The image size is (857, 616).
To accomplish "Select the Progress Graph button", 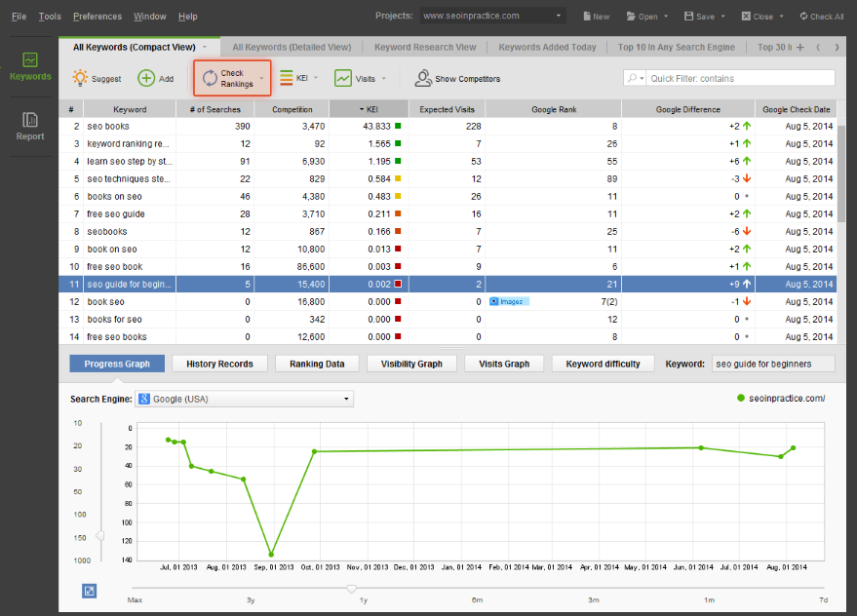I will coord(117,364).
